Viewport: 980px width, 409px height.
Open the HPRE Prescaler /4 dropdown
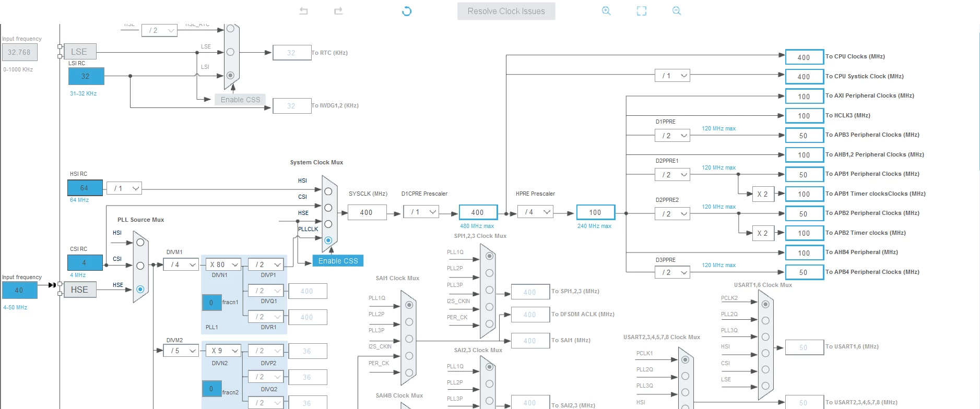535,212
